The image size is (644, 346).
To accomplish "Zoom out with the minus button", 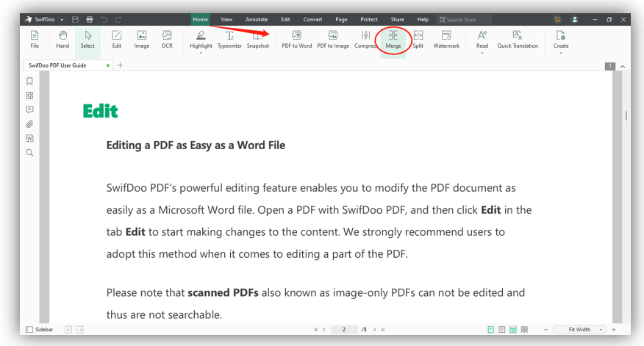I will (545, 330).
